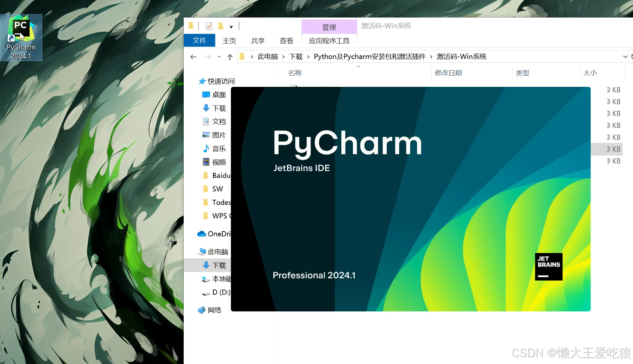The image size is (633, 364).
Task: Select 此电脑 in the navigation pane
Action: (213, 252)
